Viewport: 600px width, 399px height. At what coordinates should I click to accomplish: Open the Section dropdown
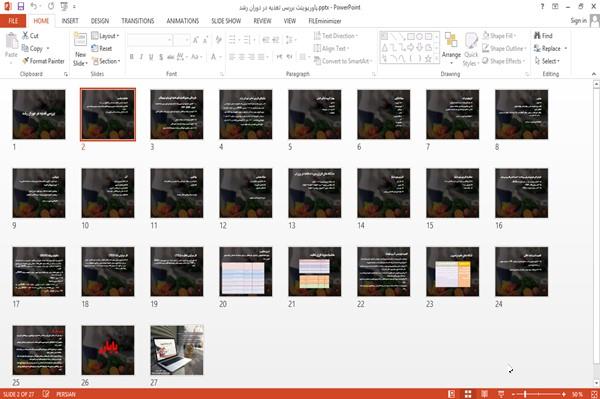[x=106, y=61]
